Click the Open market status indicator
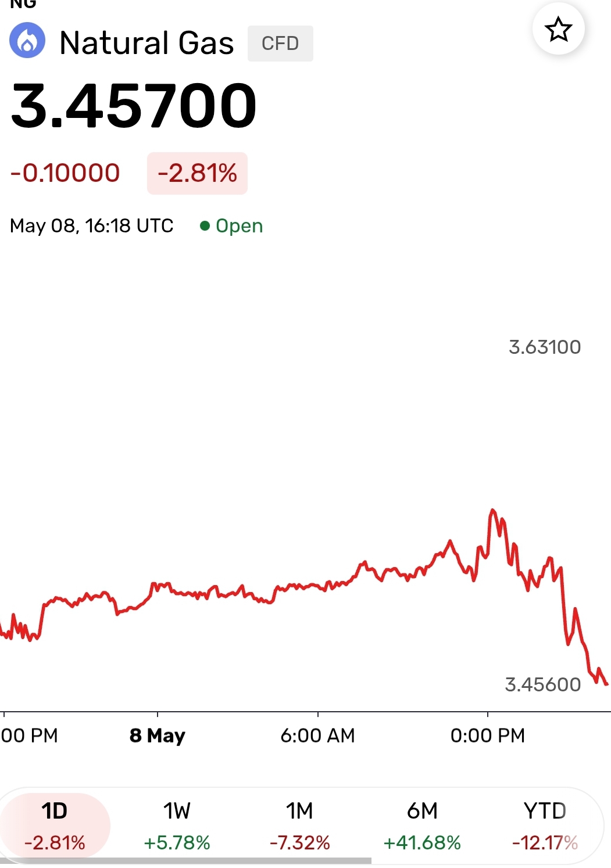Viewport: 611px width, 868px height. 231,225
